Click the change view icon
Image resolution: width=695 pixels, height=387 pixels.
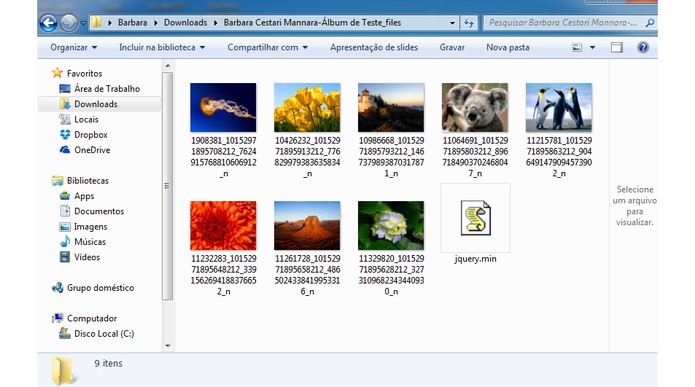pyautogui.click(x=577, y=47)
